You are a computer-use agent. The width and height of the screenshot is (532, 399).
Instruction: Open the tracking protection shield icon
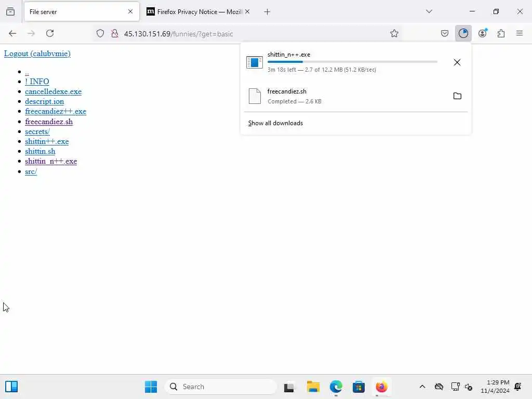click(x=100, y=33)
